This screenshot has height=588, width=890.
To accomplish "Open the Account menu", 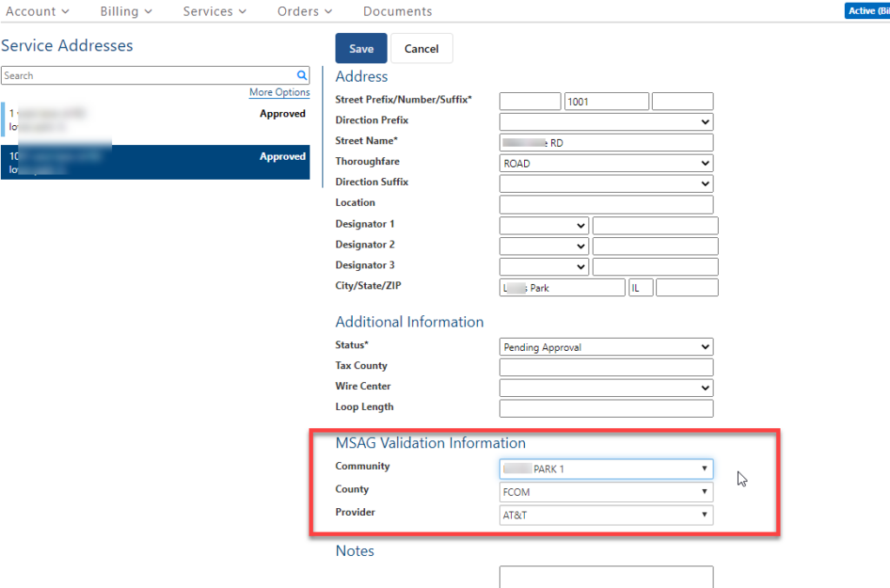I will [33, 11].
